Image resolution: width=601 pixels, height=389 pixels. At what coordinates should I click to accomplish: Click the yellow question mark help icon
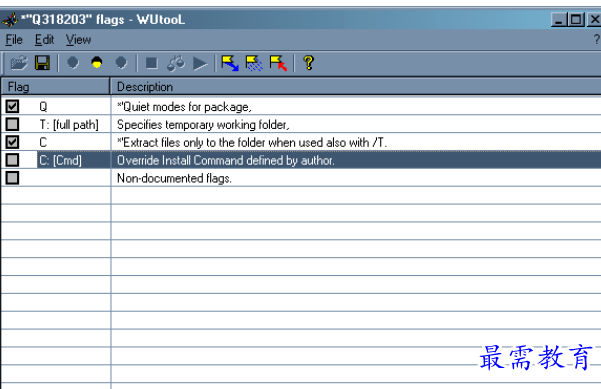click(x=309, y=62)
